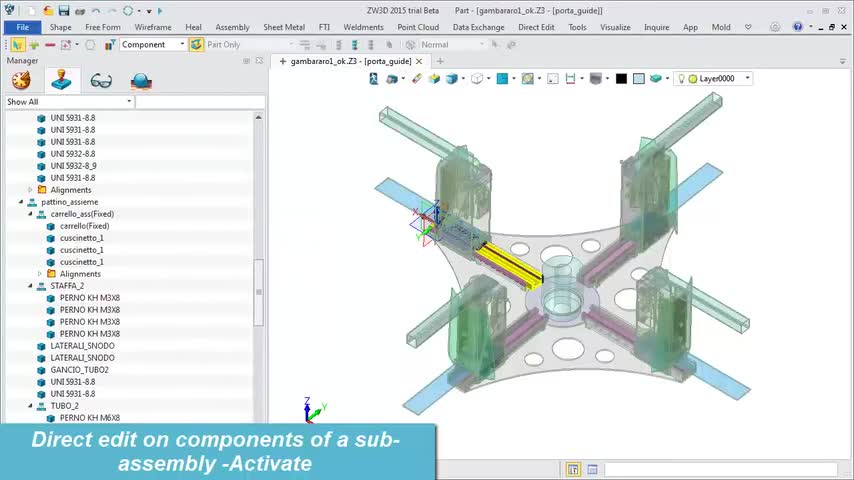Screen dimensions: 854x480
Task: Click the teal face attribute icon
Action: (655, 79)
